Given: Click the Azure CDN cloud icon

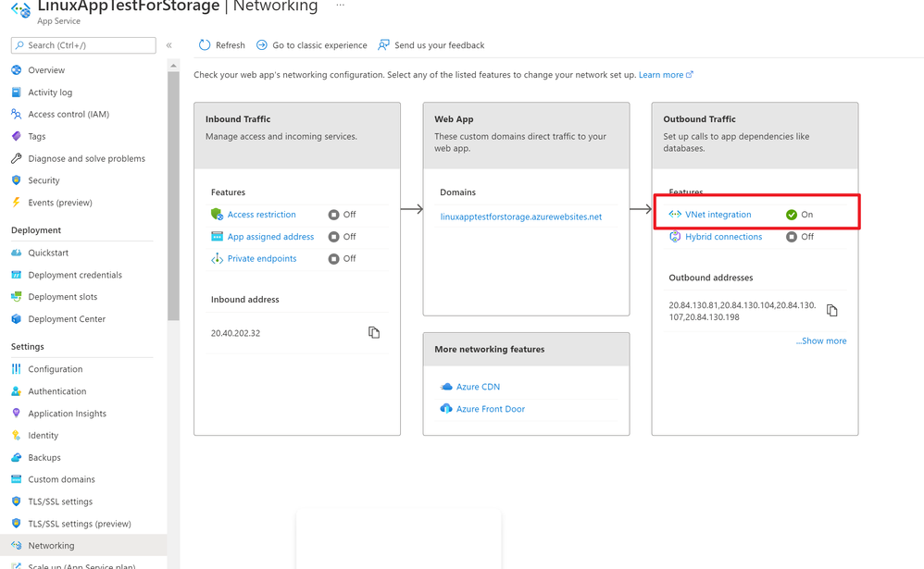Looking at the screenshot, I should point(446,387).
